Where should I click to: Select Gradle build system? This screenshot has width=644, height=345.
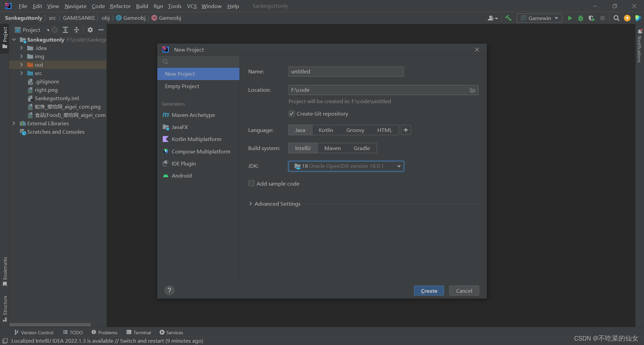point(362,148)
